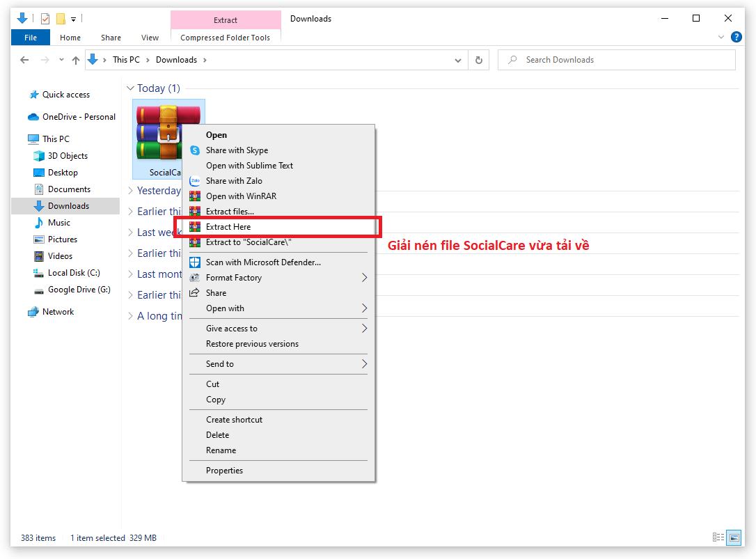Select OneDrive - Personal in the sidebar

[72, 117]
